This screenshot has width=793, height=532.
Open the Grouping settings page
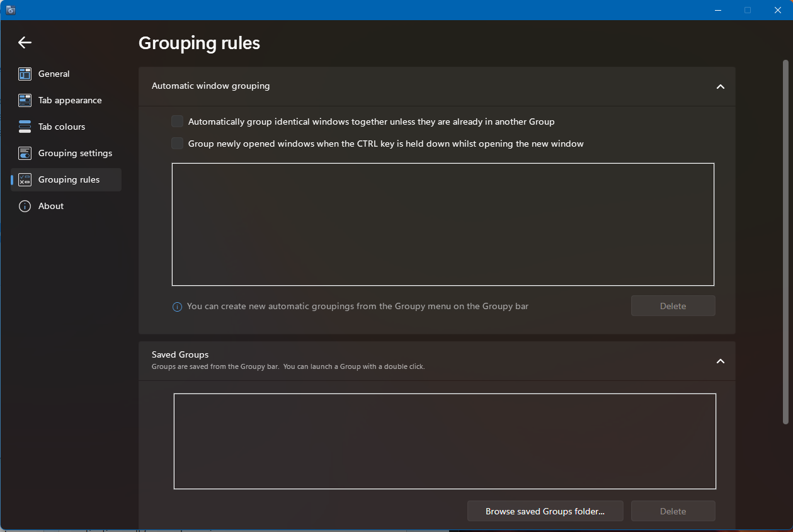pyautogui.click(x=66, y=153)
